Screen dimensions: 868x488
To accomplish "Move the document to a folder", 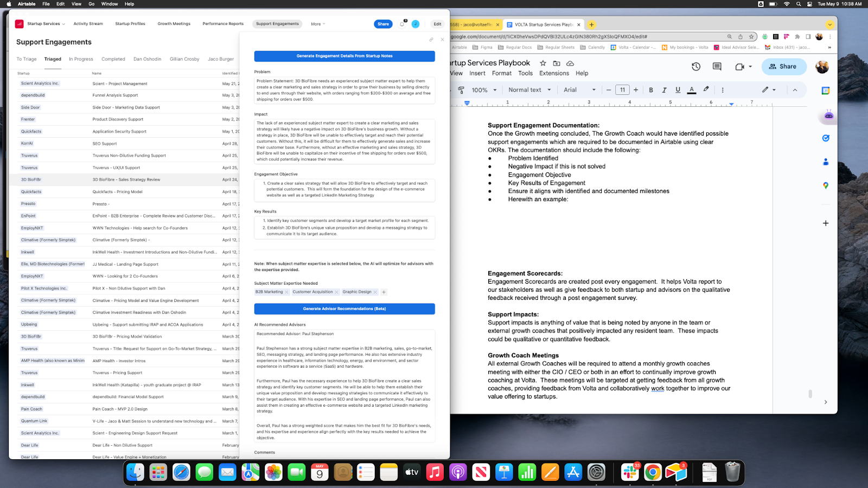I will [x=556, y=63].
